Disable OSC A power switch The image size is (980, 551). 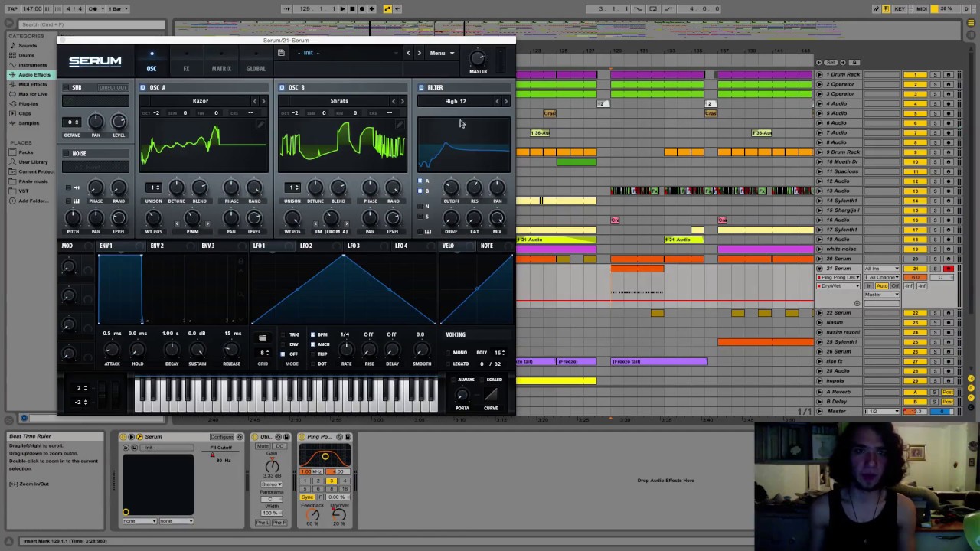(143, 87)
